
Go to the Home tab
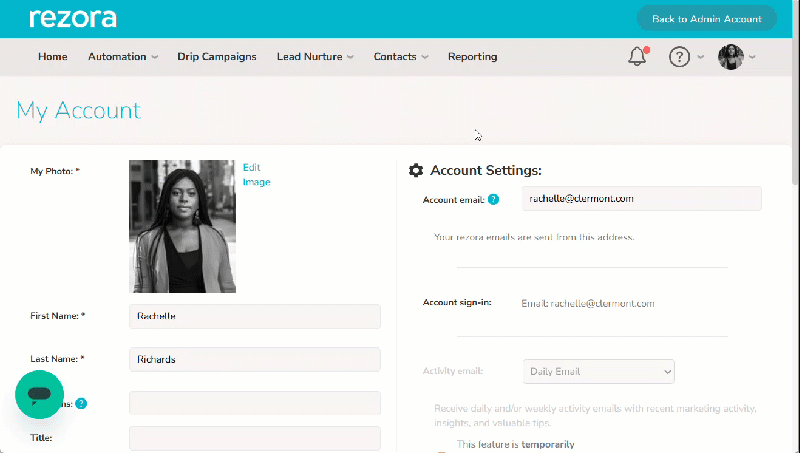(53, 57)
